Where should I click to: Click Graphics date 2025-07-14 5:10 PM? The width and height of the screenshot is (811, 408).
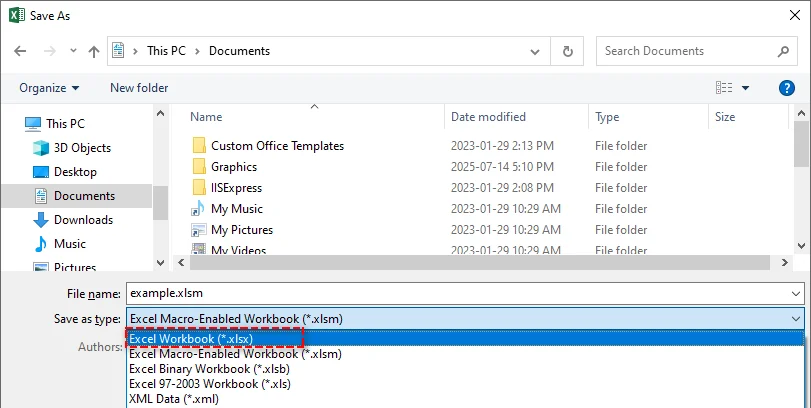[502, 167]
